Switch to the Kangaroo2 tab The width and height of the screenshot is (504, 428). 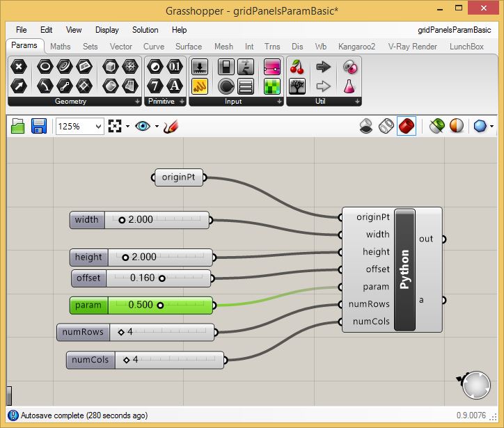(x=356, y=47)
